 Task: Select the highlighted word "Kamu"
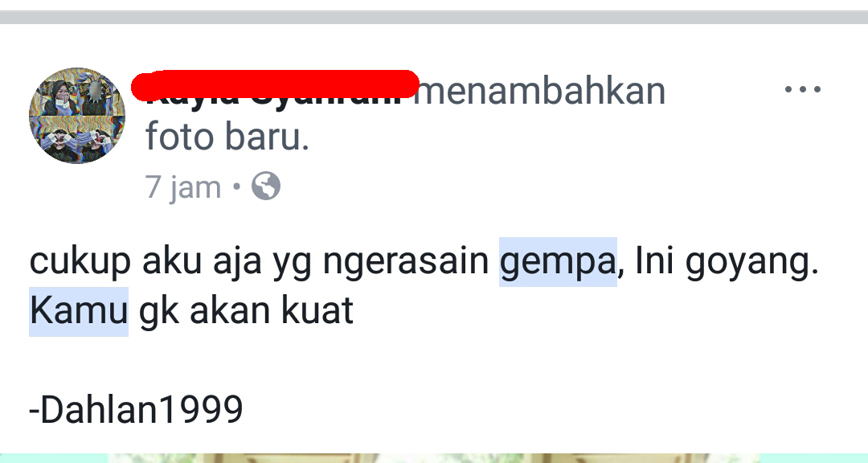(x=79, y=311)
